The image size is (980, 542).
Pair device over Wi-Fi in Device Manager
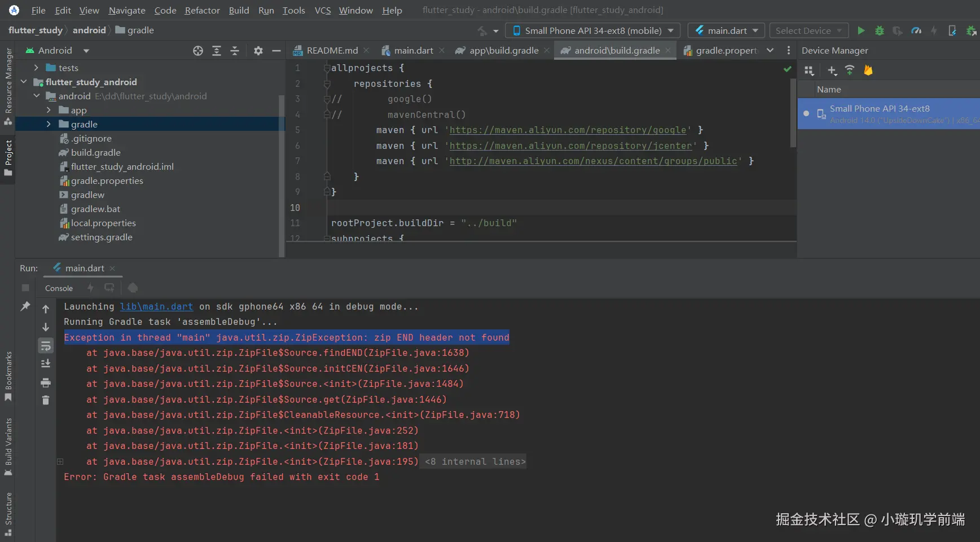click(x=850, y=70)
